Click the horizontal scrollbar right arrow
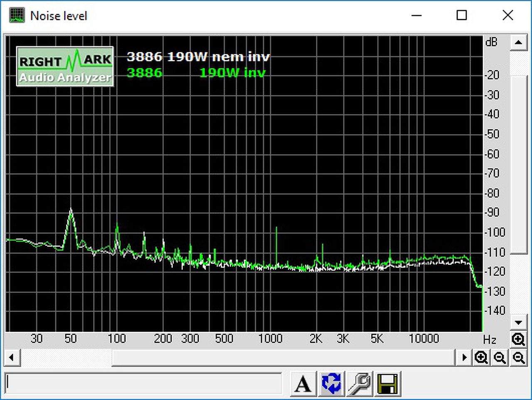Image resolution: width=532 pixels, height=400 pixels. [464, 358]
